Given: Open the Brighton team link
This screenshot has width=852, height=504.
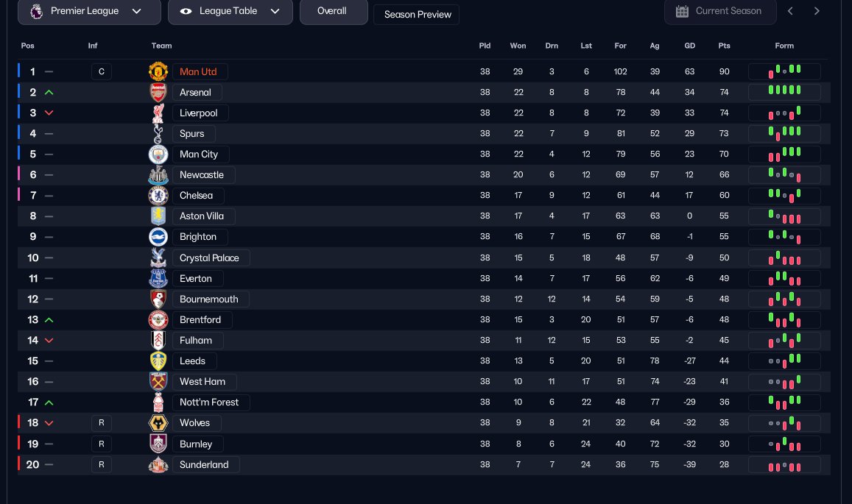Looking at the screenshot, I should 198,237.
